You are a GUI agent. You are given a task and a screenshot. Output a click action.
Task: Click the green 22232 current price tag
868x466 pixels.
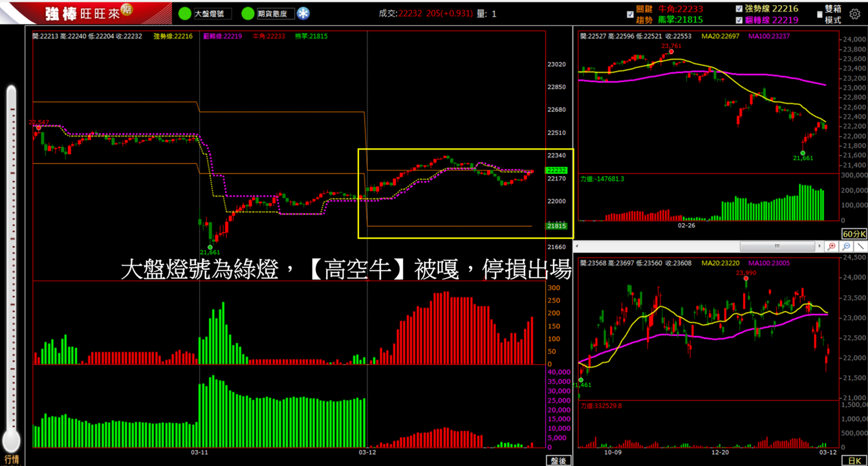[x=557, y=170]
